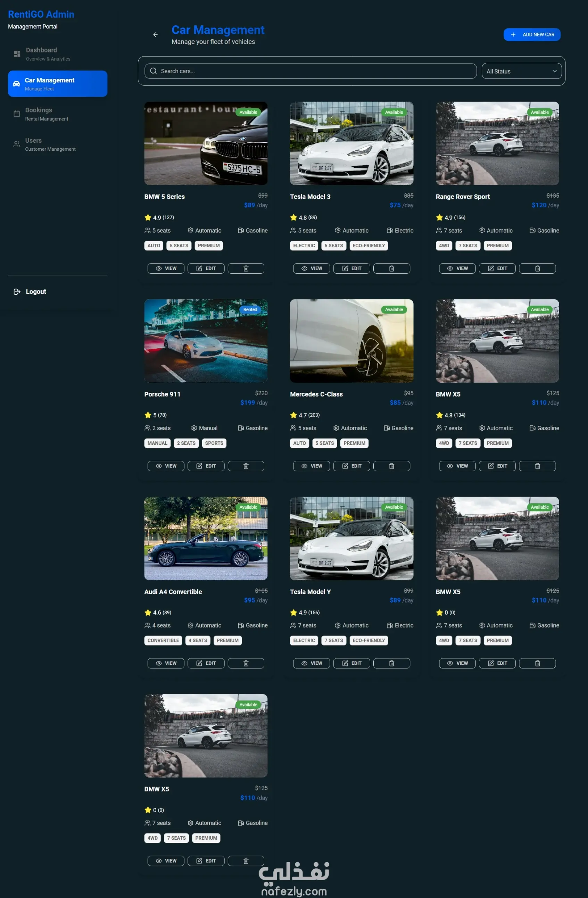Screen dimensions: 588x898
Task: Click trash icon on Tesla Model 3 card
Action: [391, 268]
